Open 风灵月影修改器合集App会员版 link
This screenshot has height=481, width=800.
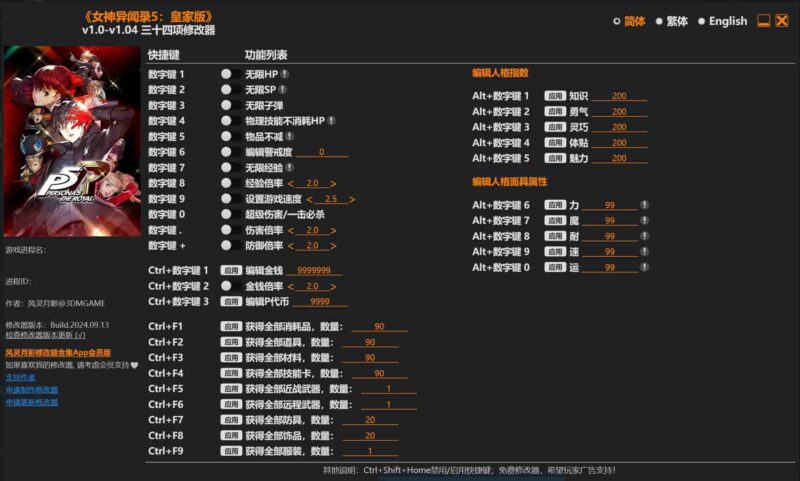click(58, 352)
